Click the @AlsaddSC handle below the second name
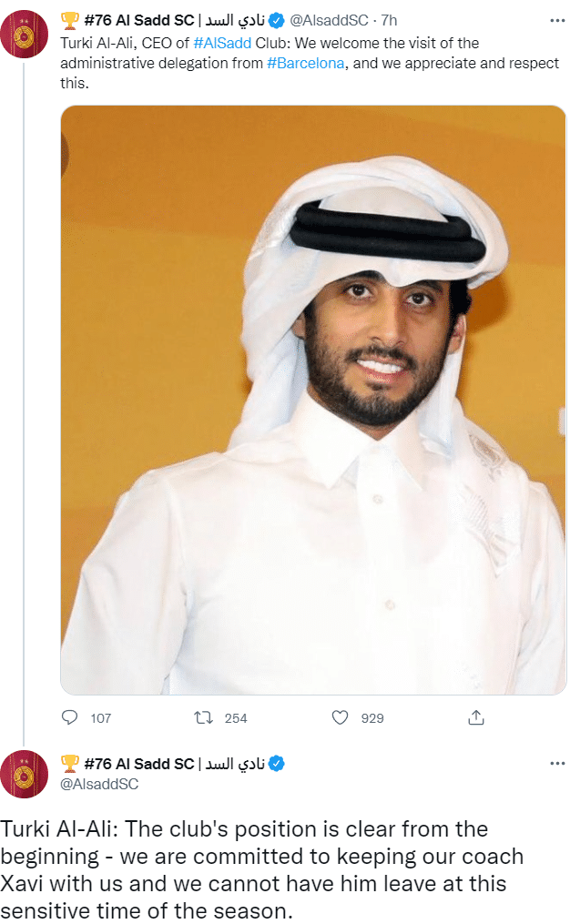 pos(99,783)
